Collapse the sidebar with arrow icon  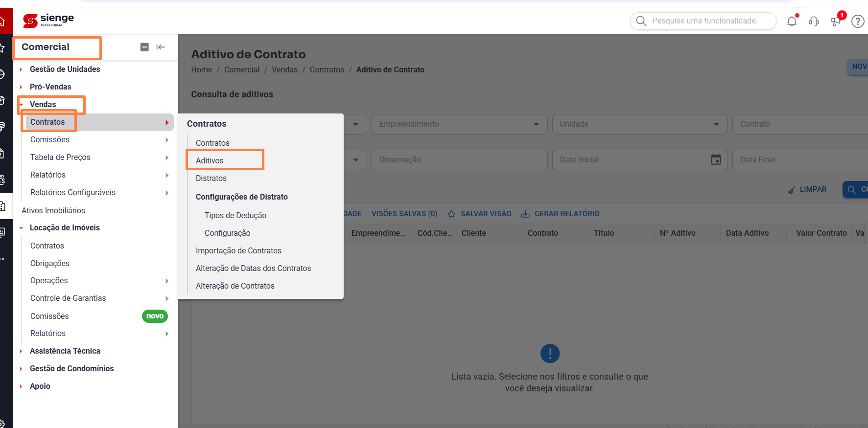(161, 47)
